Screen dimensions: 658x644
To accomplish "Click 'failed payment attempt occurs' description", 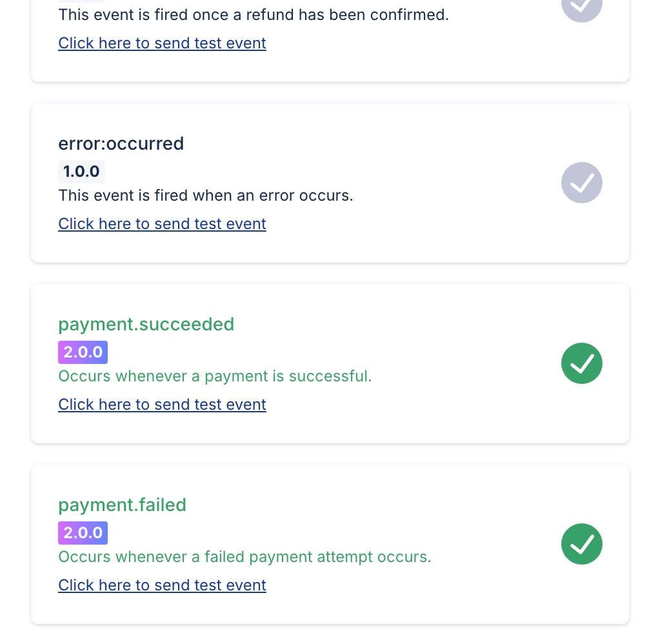I will (x=244, y=557).
